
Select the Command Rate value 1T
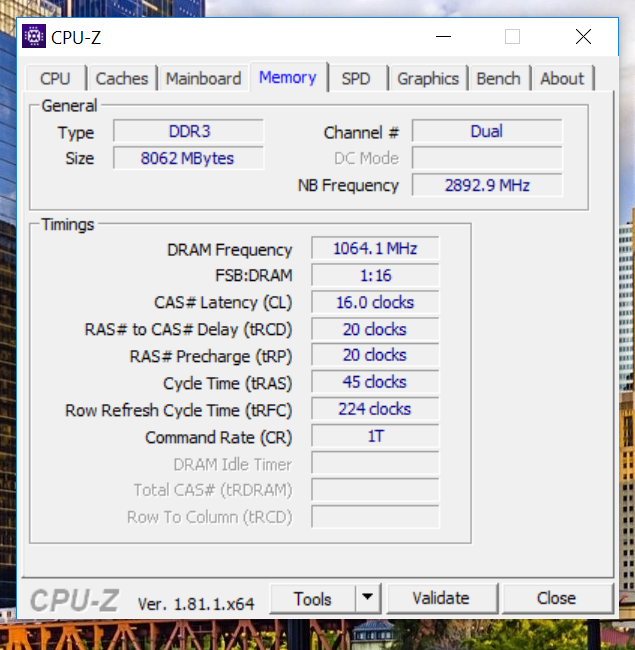[375, 436]
